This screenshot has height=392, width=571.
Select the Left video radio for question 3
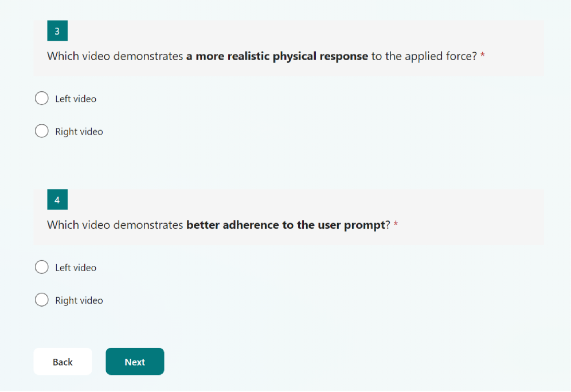tap(42, 99)
